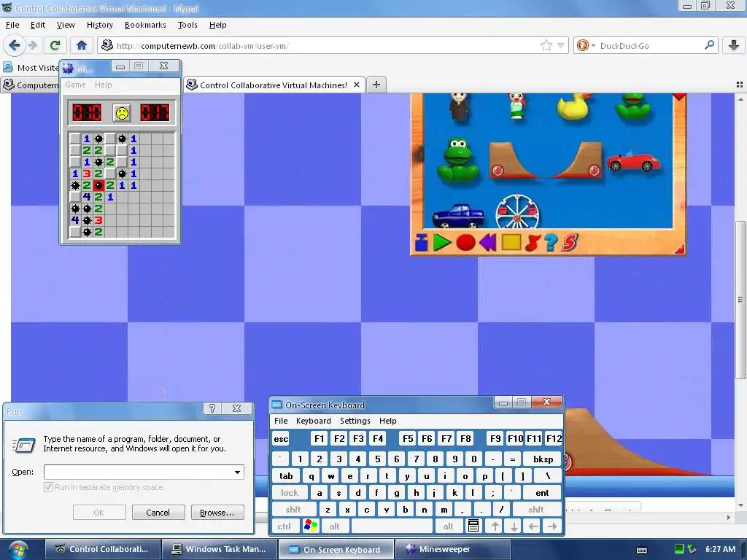The width and height of the screenshot is (747, 560).
Task: Click the yellow square in toy game toolbar
Action: pos(511,242)
